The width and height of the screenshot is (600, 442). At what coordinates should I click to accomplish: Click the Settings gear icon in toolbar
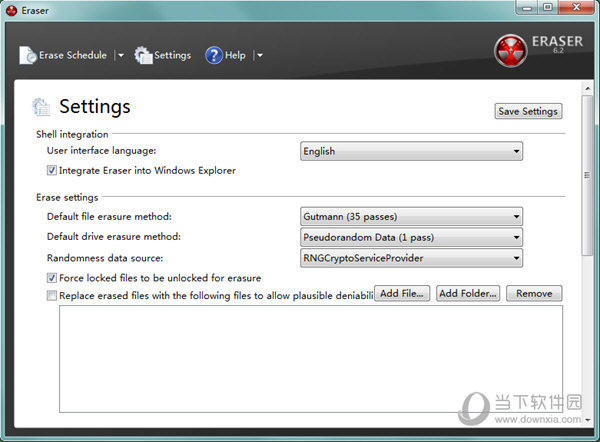(143, 55)
